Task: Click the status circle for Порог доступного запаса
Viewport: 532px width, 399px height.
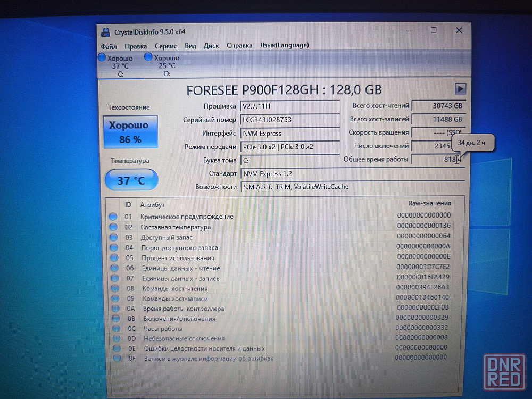Action: coord(114,247)
